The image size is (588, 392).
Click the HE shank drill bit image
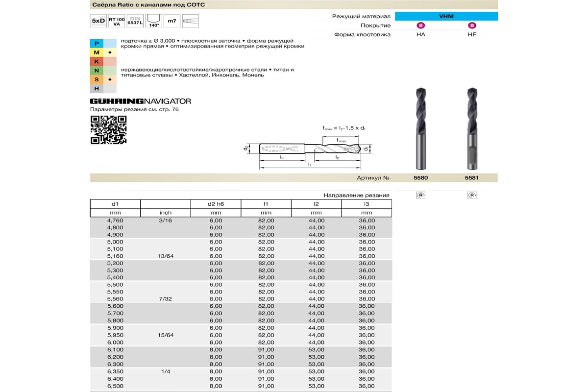click(472, 127)
